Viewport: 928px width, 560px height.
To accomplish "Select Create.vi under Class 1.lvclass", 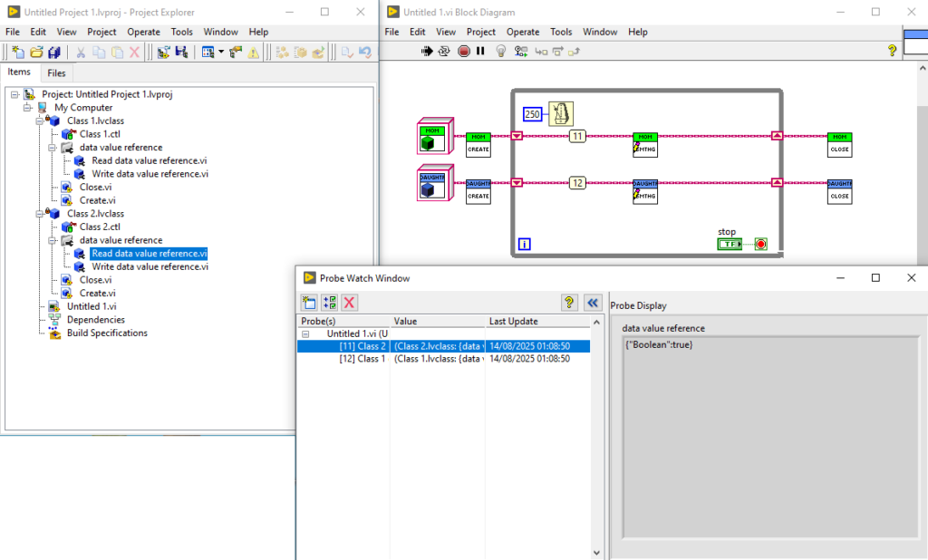I will 98,200.
